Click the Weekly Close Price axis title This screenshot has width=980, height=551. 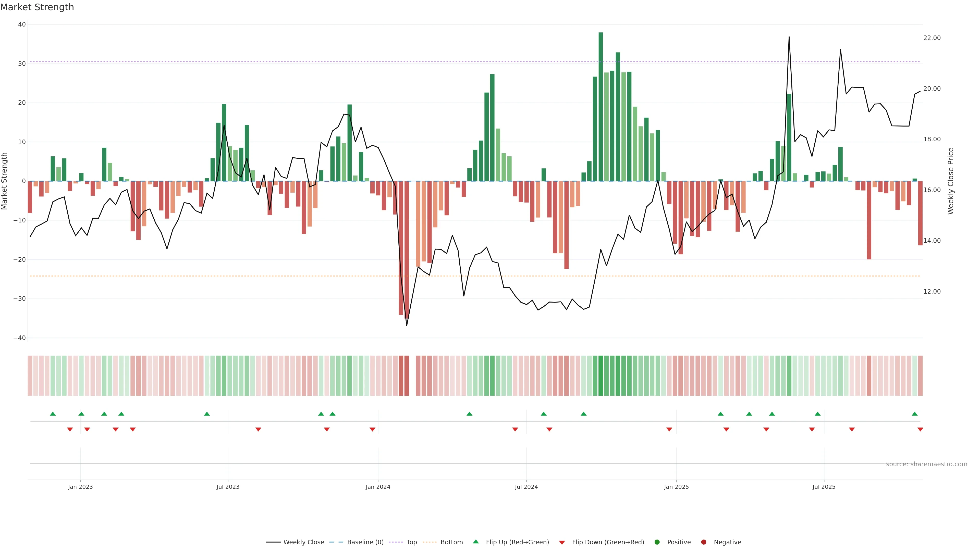click(x=951, y=181)
